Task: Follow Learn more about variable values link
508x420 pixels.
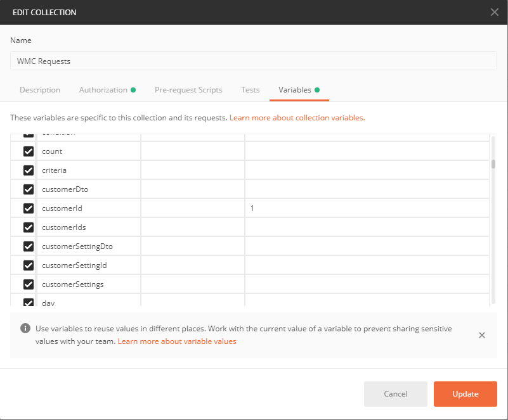Action: click(x=177, y=341)
